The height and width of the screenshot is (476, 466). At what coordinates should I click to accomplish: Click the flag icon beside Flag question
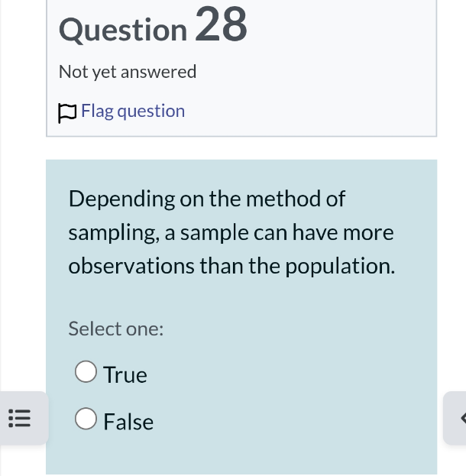tap(67, 112)
